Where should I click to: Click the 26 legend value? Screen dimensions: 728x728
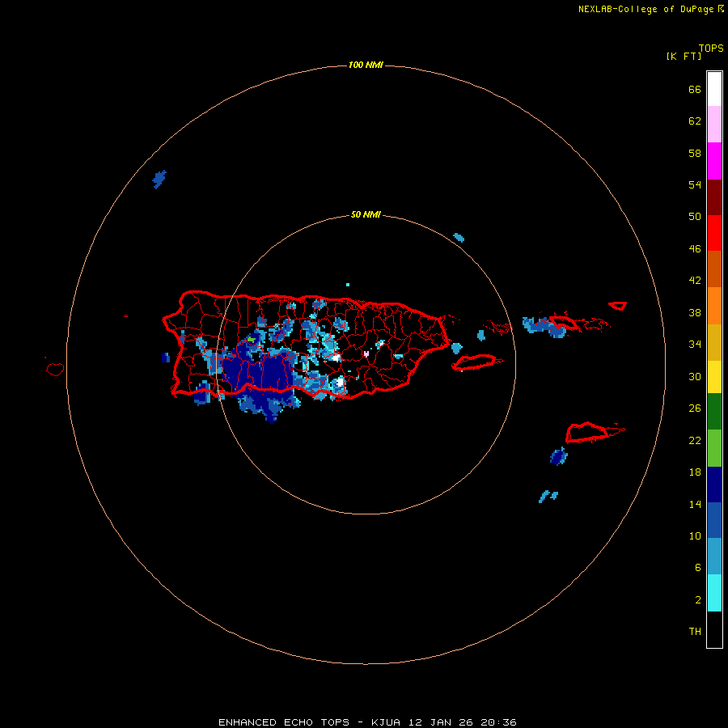pos(695,408)
